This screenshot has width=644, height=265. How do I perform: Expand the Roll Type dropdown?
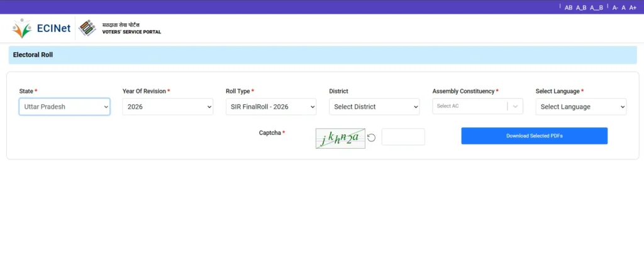point(271,107)
